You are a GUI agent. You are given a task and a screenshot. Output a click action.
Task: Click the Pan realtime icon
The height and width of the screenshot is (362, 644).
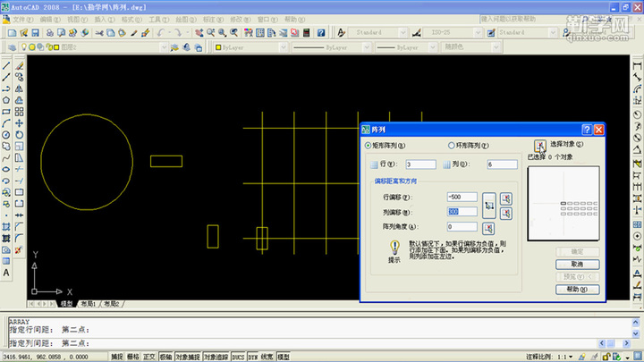199,32
